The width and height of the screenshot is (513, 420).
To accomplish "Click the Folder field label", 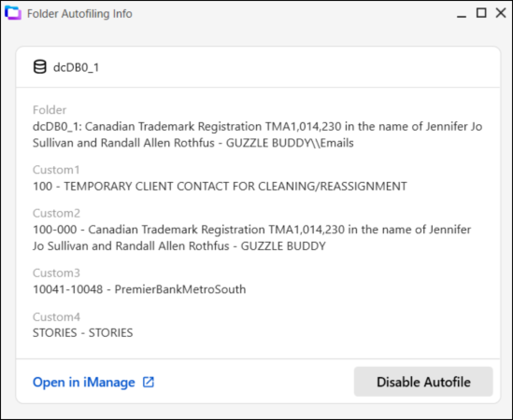I will [x=50, y=110].
